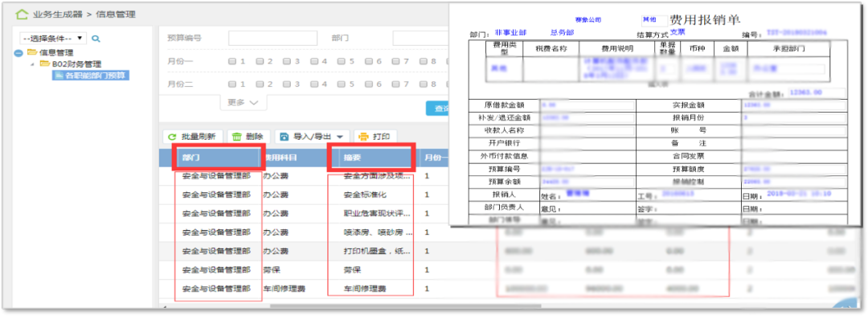Screen dimensions: 868x316
Task: Click 安全与设备管理部 in the 安全标准化 row
Action: coord(216,195)
